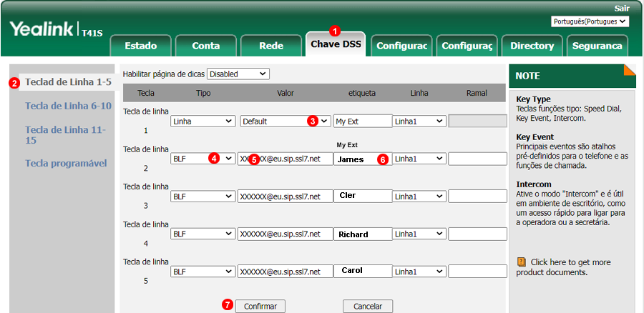Open Linha dropdown for line key 5
The height and width of the screenshot is (313, 644).
(x=419, y=272)
